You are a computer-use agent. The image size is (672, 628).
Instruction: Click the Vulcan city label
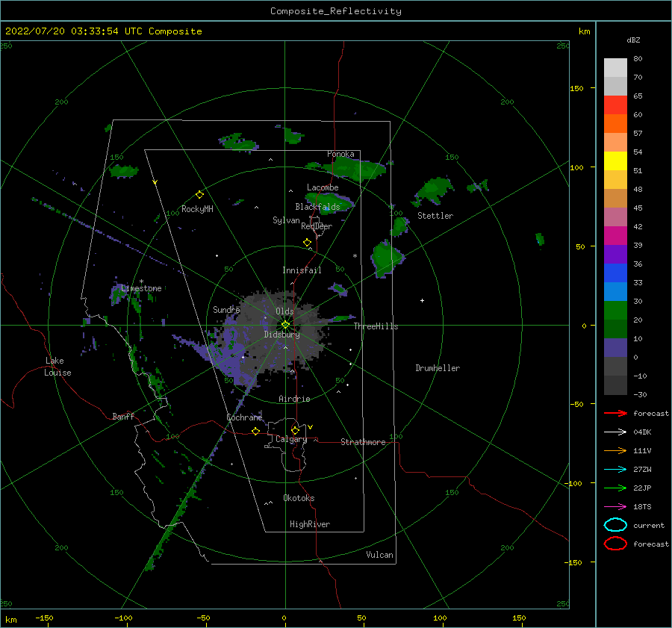click(379, 555)
